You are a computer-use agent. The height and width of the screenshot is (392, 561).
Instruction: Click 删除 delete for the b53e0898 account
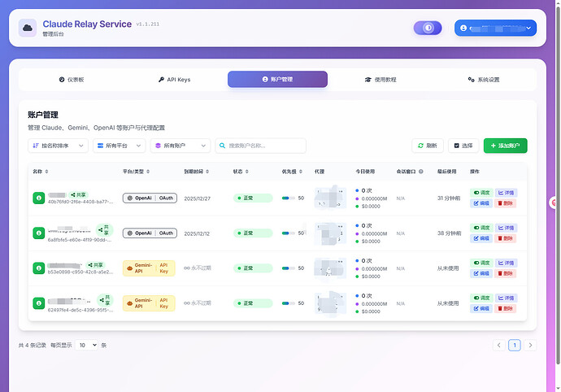(x=505, y=273)
